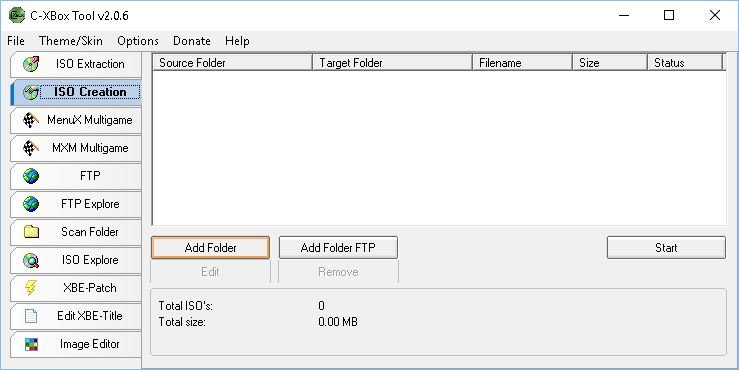Maximize the C-XBox Tool window

tap(669, 15)
